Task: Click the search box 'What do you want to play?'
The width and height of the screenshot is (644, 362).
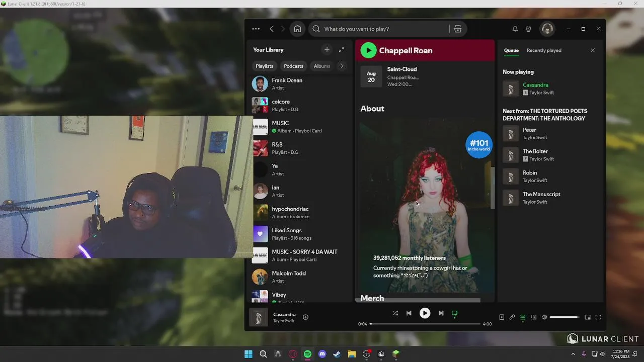Action: coord(380,29)
